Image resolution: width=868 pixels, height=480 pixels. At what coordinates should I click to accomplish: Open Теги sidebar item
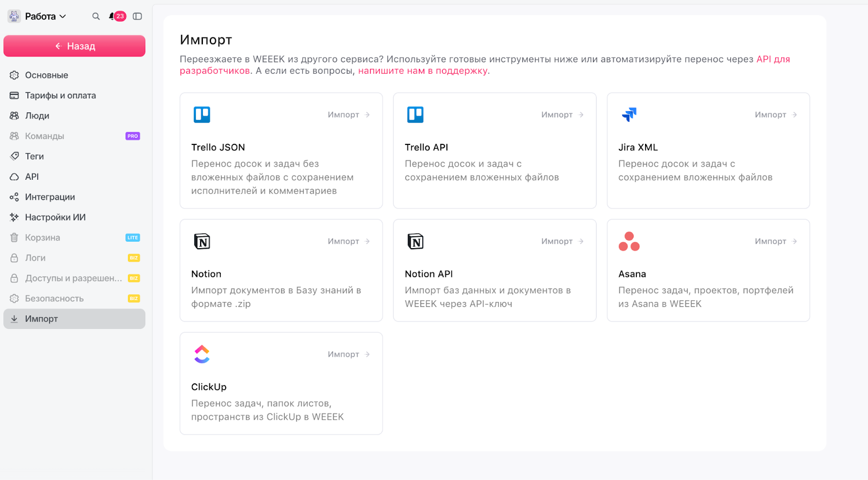[34, 156]
